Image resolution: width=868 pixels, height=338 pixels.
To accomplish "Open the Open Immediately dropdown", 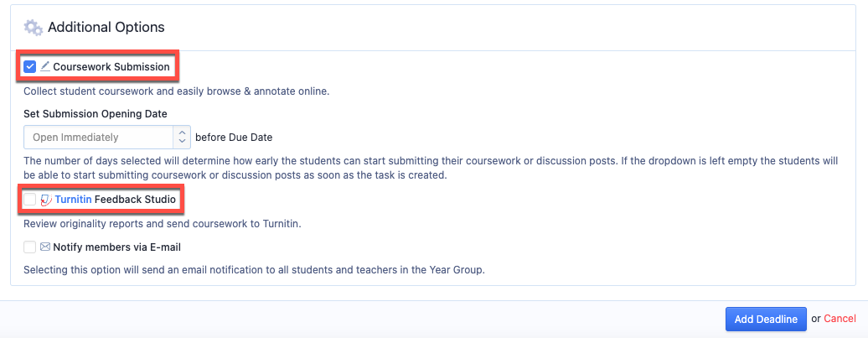I will (x=107, y=137).
